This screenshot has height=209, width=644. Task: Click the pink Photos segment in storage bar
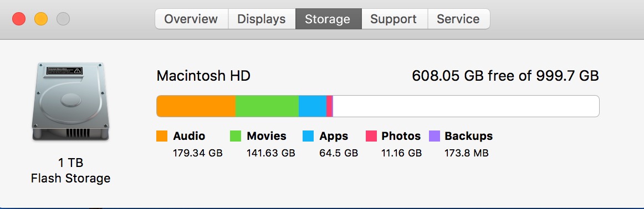click(329, 106)
